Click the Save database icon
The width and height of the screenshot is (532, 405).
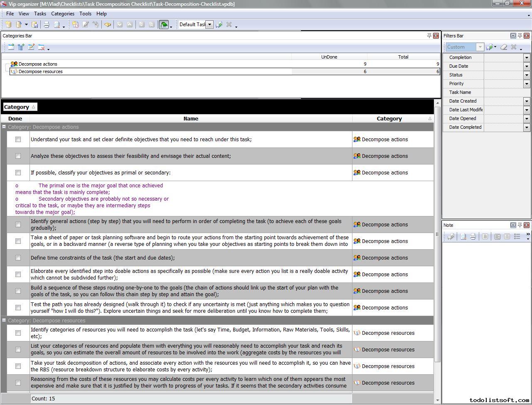pos(35,25)
